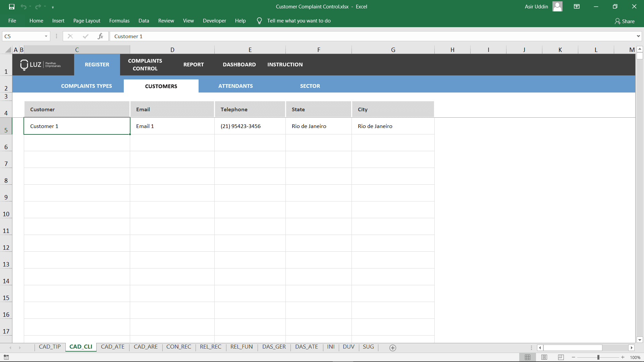This screenshot has width=644, height=362.
Task: Open Ribbon Display Options
Action: [577, 6]
